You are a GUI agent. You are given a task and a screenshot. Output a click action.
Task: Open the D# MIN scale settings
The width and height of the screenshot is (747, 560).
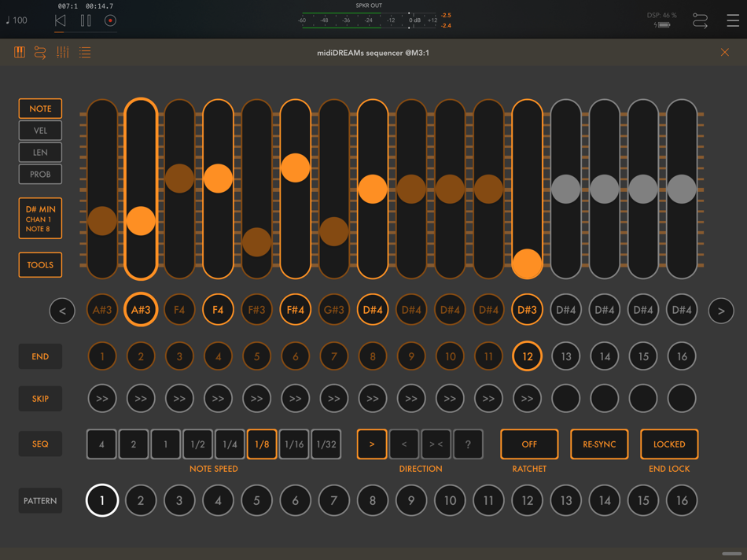40,219
